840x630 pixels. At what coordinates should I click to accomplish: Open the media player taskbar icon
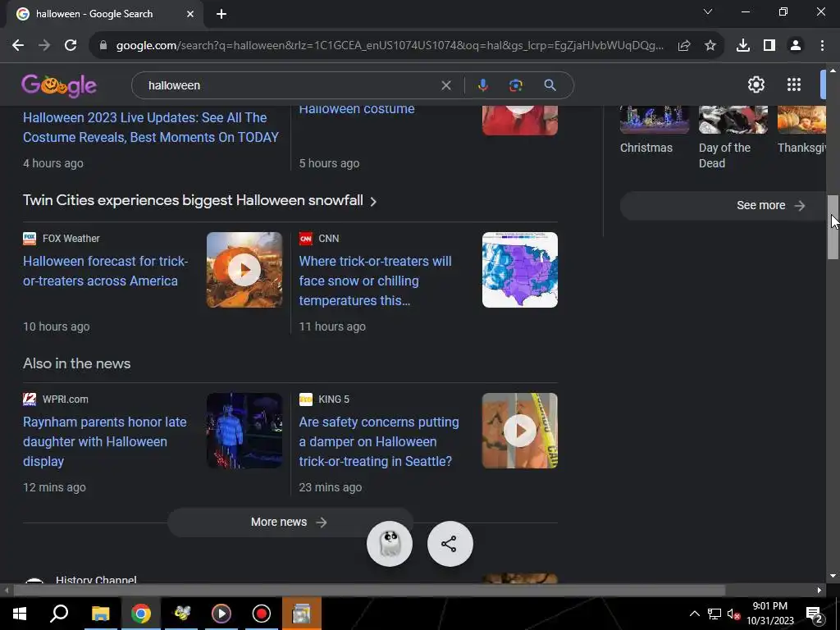point(221,614)
